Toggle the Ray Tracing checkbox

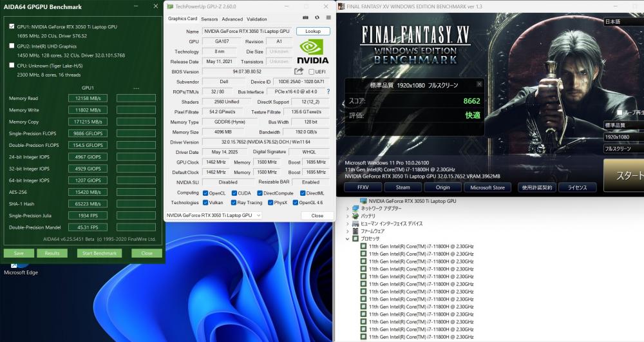pyautogui.click(x=233, y=202)
